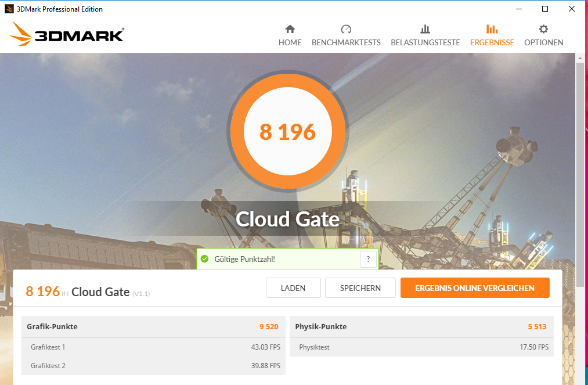The width and height of the screenshot is (588, 385).
Task: Click the Optionen gear icon
Action: tap(543, 29)
